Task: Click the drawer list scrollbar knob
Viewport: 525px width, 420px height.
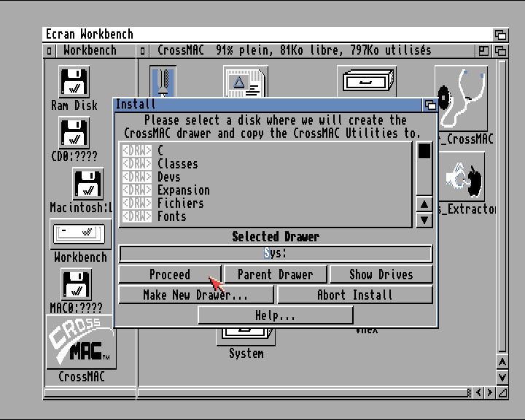Action: 424,152
